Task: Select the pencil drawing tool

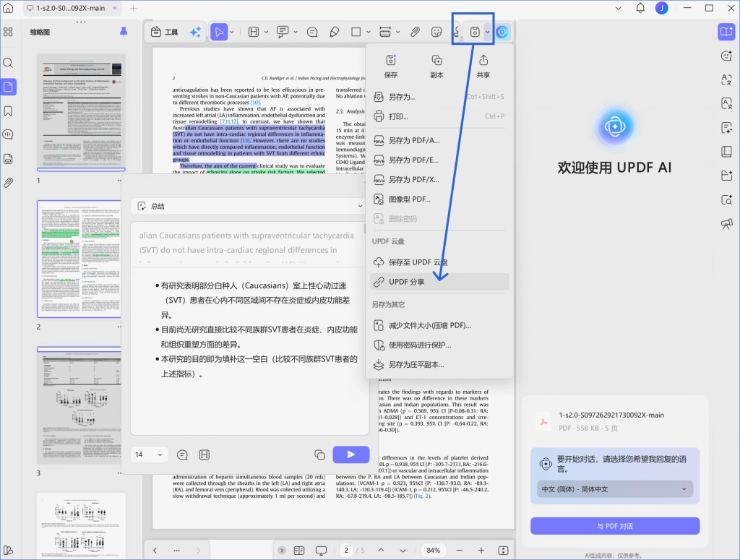Action: [x=334, y=32]
